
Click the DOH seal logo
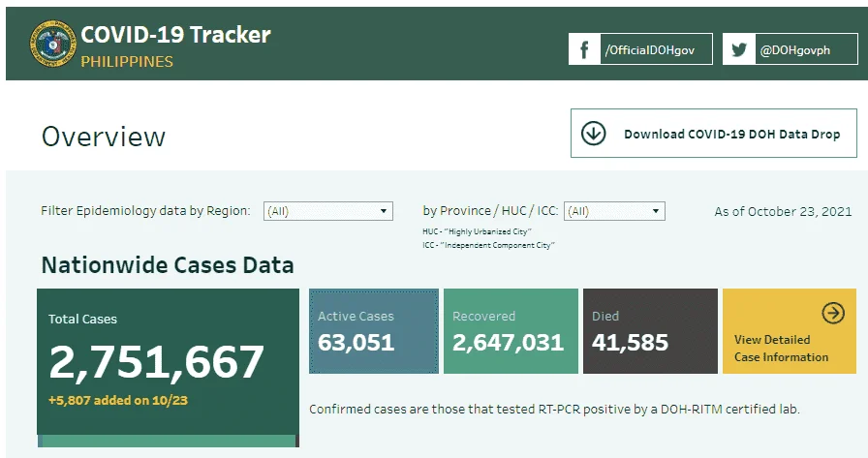click(x=53, y=45)
